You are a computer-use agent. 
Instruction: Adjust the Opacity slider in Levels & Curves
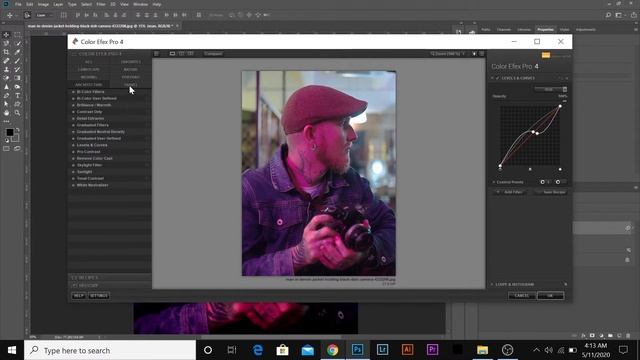click(x=565, y=101)
